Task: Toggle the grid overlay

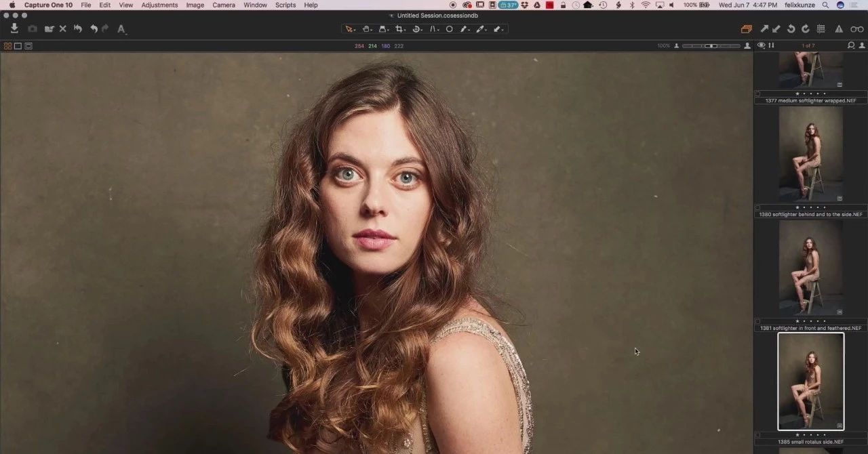Action: (821, 29)
